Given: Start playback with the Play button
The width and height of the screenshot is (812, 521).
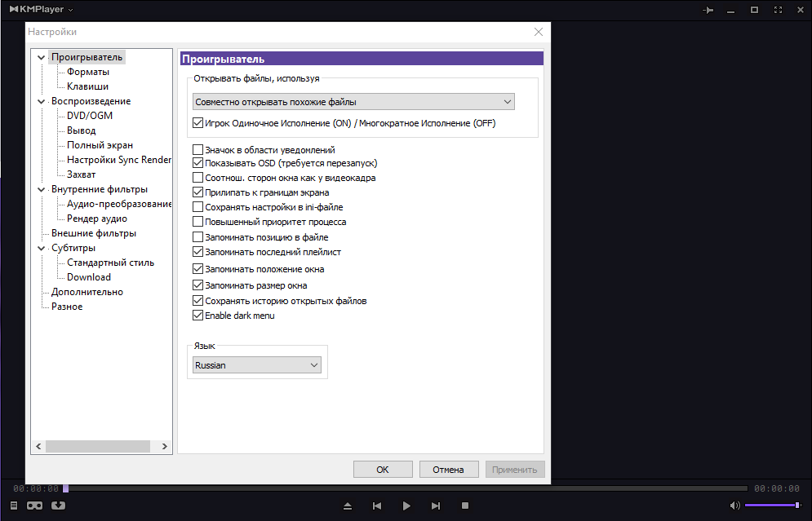Looking at the screenshot, I should (406, 506).
